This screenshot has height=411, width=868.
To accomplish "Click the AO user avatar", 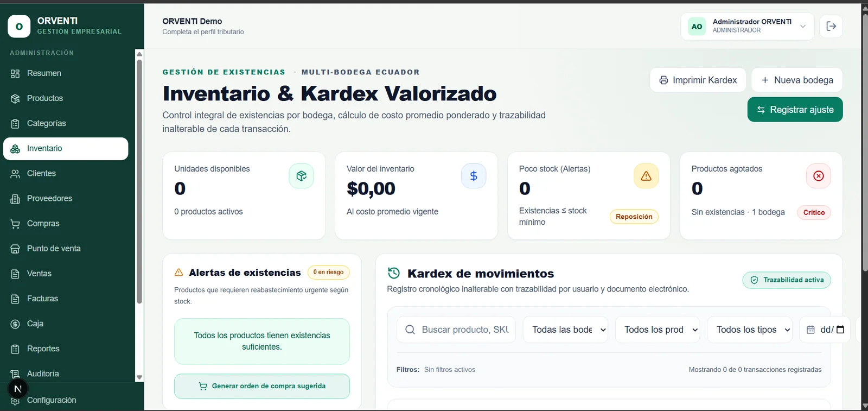I will (x=697, y=26).
